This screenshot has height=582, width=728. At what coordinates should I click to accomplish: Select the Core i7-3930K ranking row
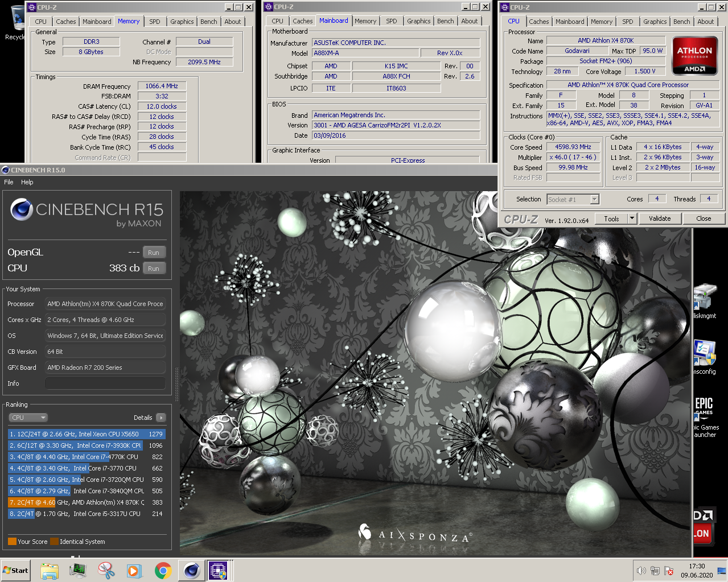click(x=87, y=445)
